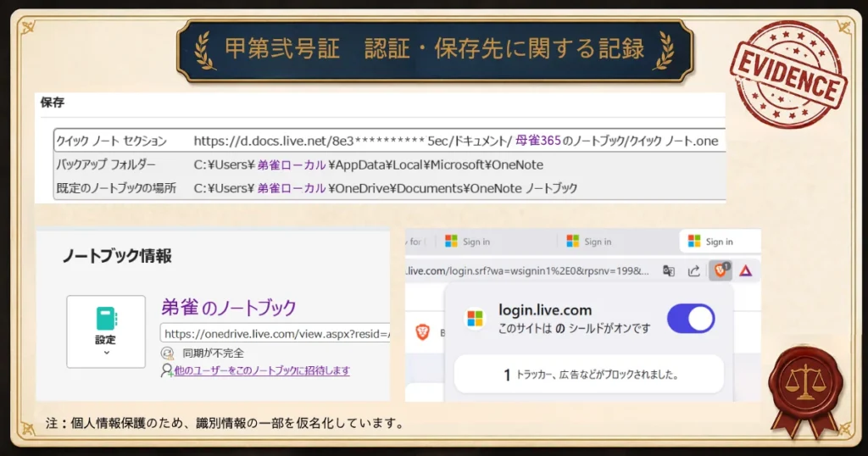
Task: Click the Microsoft logo beside login.live.com
Action: 475,318
